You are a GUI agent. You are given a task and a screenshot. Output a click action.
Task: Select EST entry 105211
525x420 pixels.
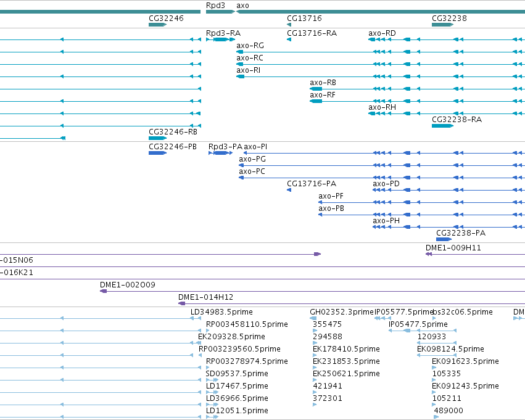tap(446, 398)
